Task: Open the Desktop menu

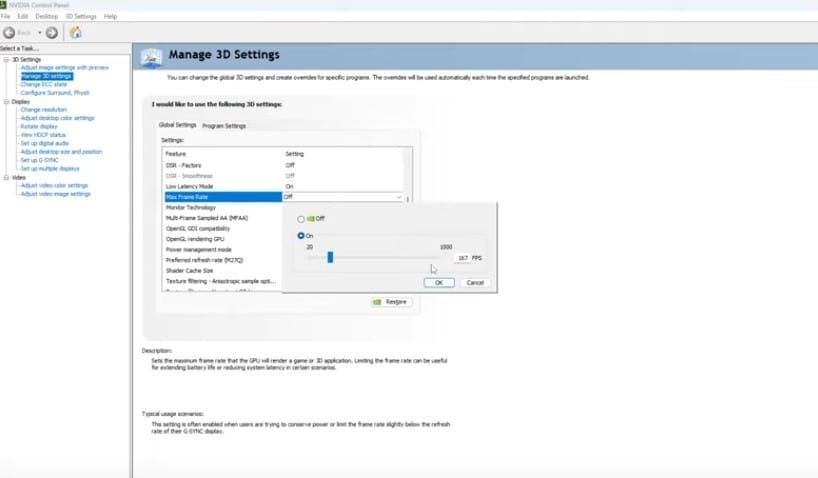Action: [46, 17]
